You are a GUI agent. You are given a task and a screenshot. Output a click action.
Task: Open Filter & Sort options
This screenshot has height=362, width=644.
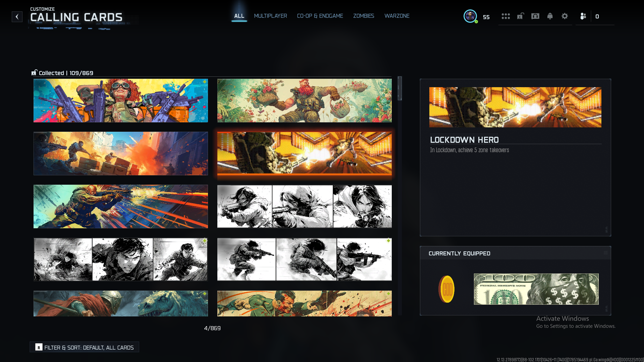click(85, 347)
